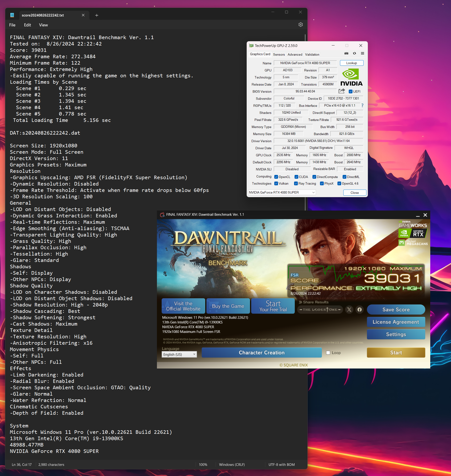Click BIOS Version field 95.03.44.40.04
The image size is (451, 476).
point(305,91)
